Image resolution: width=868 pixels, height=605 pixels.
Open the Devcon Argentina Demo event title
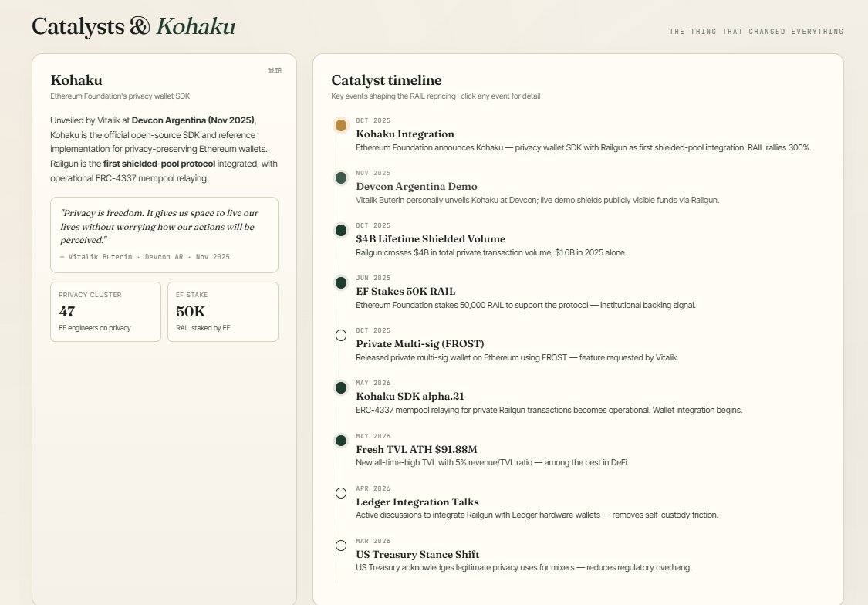pyautogui.click(x=417, y=187)
